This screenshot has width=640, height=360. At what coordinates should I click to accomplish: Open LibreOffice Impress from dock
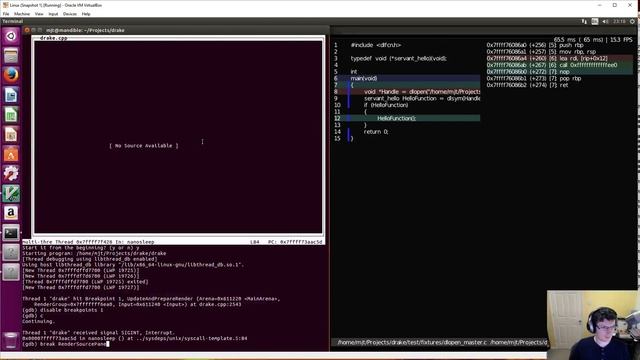coord(11,135)
